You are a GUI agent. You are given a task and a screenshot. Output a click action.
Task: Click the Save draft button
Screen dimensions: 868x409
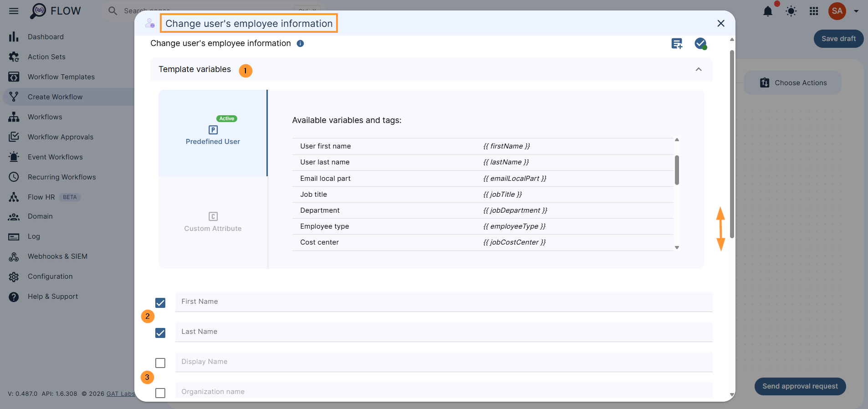point(838,39)
